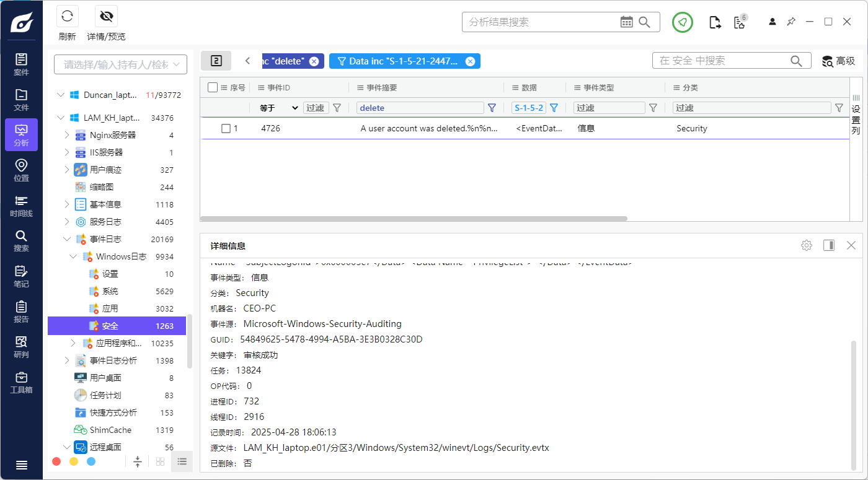Open the 笔记 notes panel
This screenshot has width=868, height=480.
[x=21, y=276]
